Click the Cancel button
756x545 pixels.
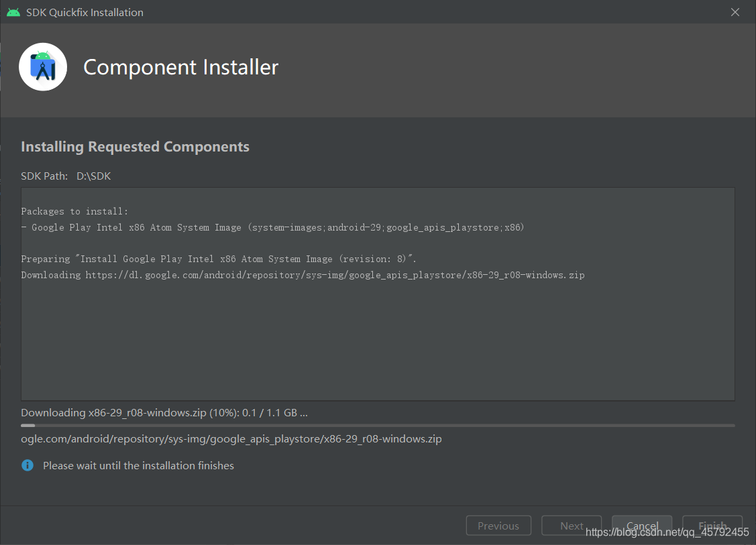(642, 526)
